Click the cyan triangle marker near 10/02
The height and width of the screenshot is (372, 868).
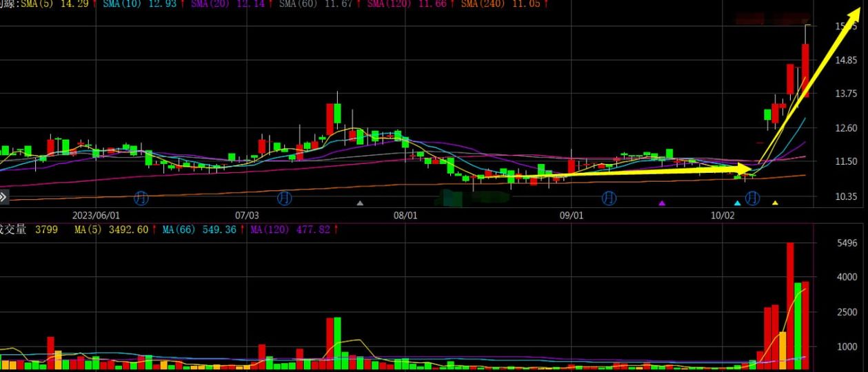(737, 203)
